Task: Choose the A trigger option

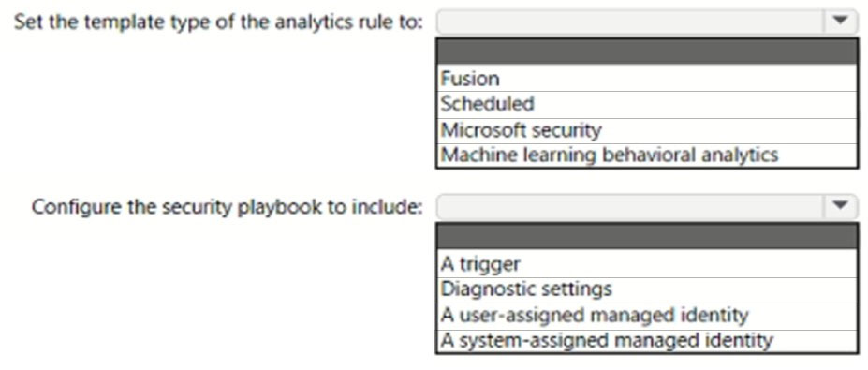Action: coord(647,264)
